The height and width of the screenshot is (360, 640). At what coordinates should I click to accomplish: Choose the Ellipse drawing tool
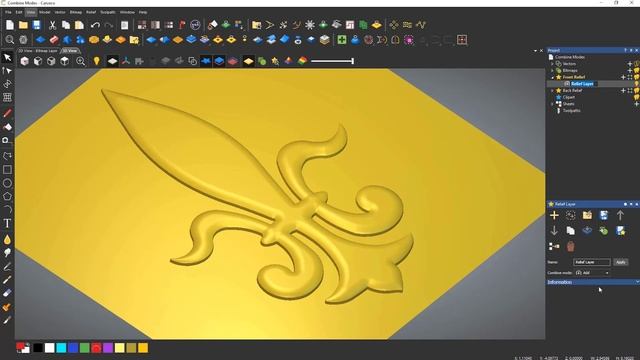click(x=7, y=183)
